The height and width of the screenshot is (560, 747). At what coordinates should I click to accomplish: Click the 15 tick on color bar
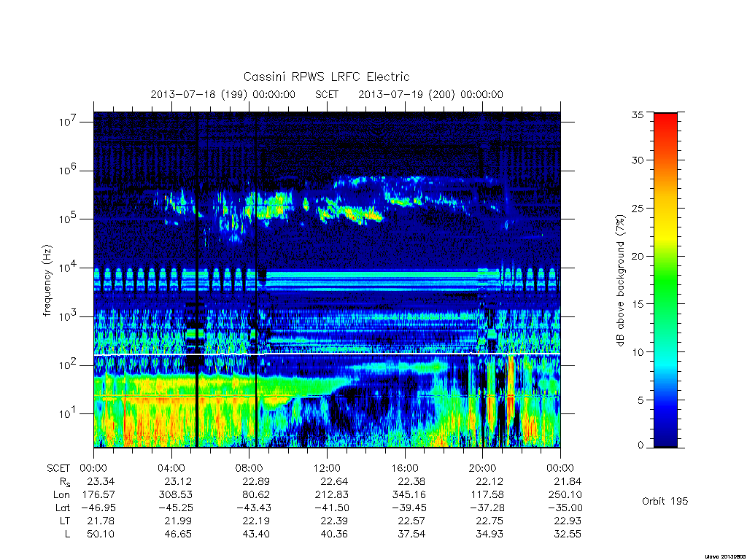pos(638,304)
